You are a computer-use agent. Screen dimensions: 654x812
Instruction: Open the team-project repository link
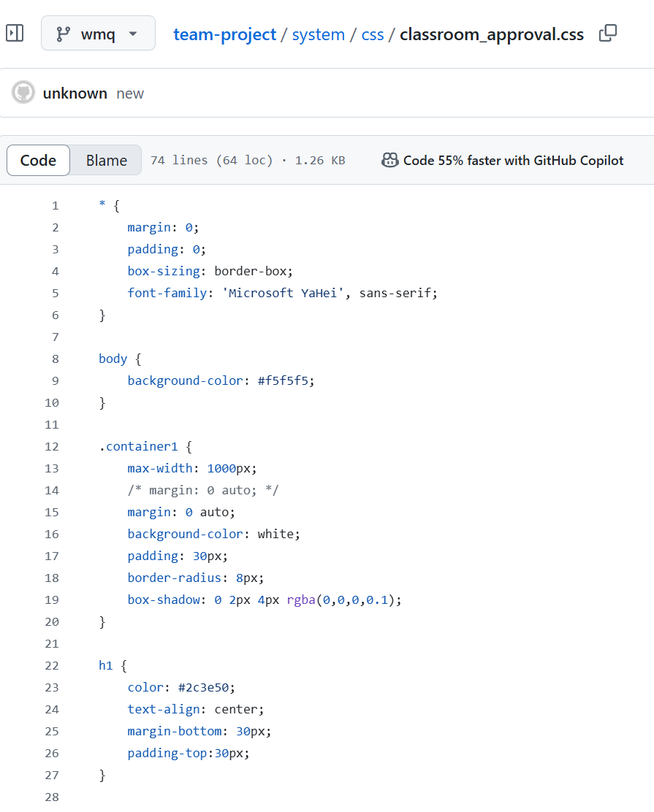pos(224,34)
